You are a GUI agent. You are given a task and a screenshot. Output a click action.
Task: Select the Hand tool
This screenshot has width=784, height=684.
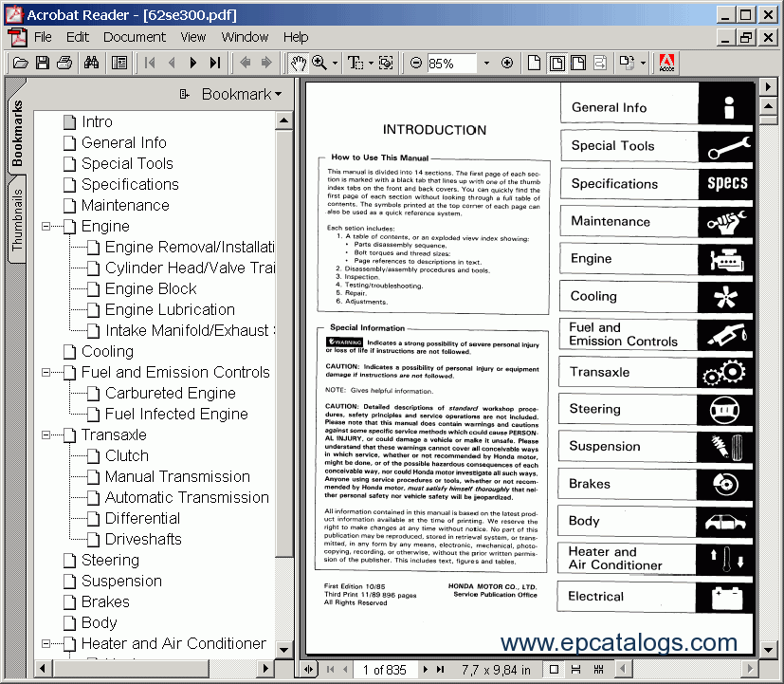click(298, 63)
